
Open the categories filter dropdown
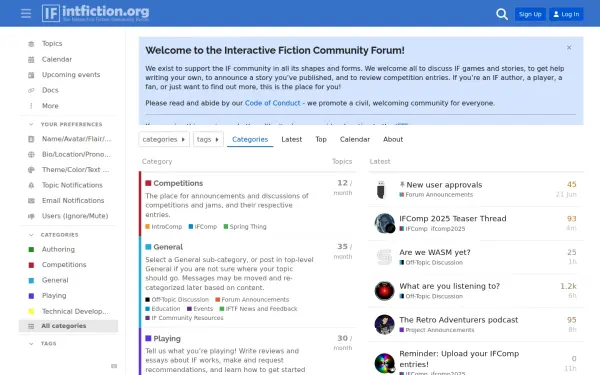click(x=164, y=139)
